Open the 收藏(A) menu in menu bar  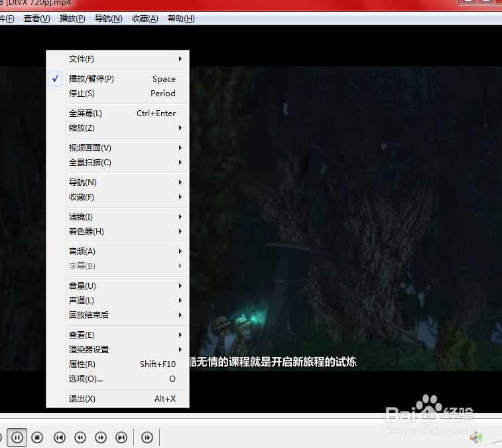(x=145, y=19)
